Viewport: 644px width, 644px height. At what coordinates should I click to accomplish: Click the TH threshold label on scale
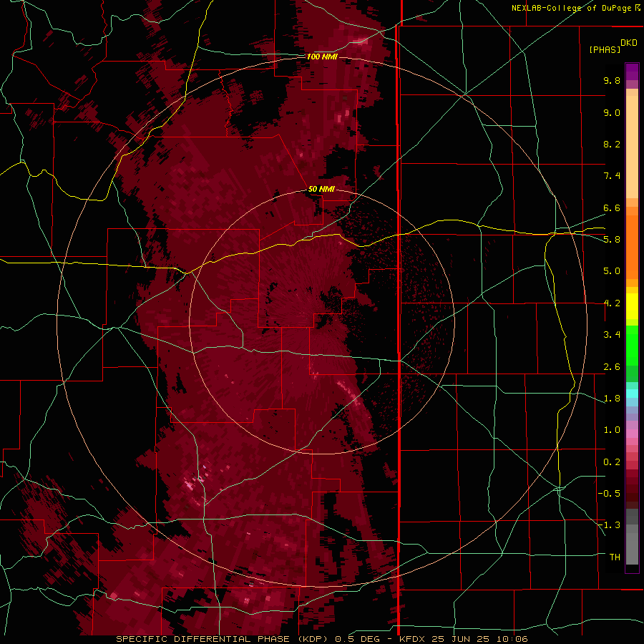click(x=615, y=557)
